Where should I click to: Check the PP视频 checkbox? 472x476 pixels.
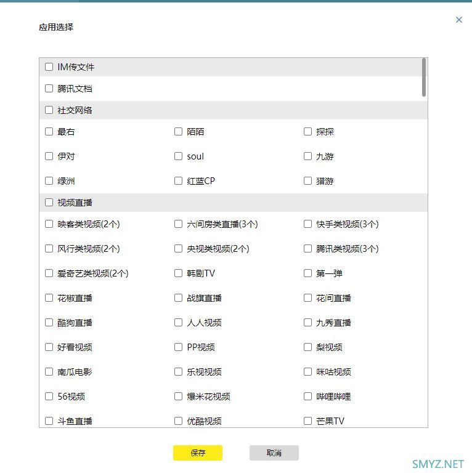(178, 347)
